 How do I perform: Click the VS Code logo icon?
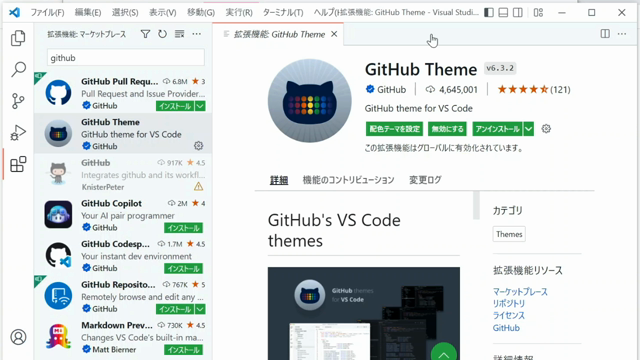14,12
